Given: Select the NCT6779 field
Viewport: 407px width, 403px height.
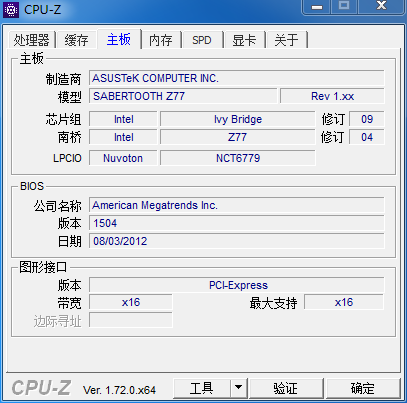Looking at the screenshot, I should click(238, 158).
